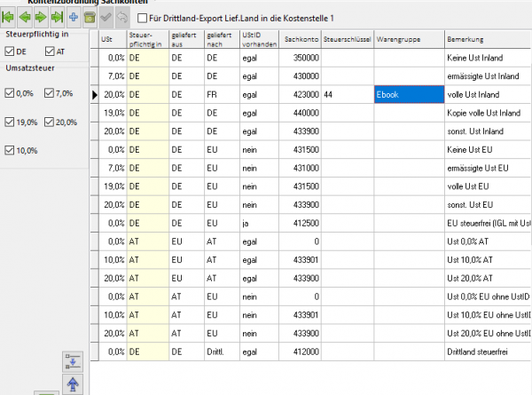Click the Sachkonto cell with 412500

(x=301, y=223)
